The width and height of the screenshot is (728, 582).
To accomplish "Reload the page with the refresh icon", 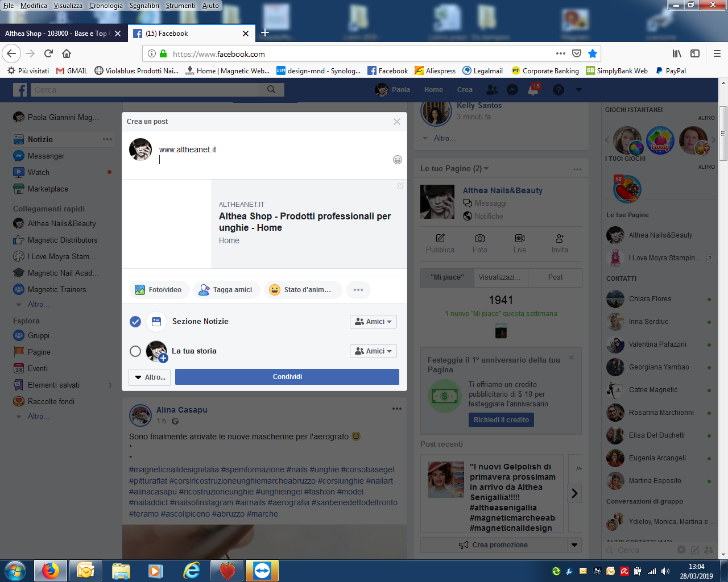I will (x=48, y=53).
